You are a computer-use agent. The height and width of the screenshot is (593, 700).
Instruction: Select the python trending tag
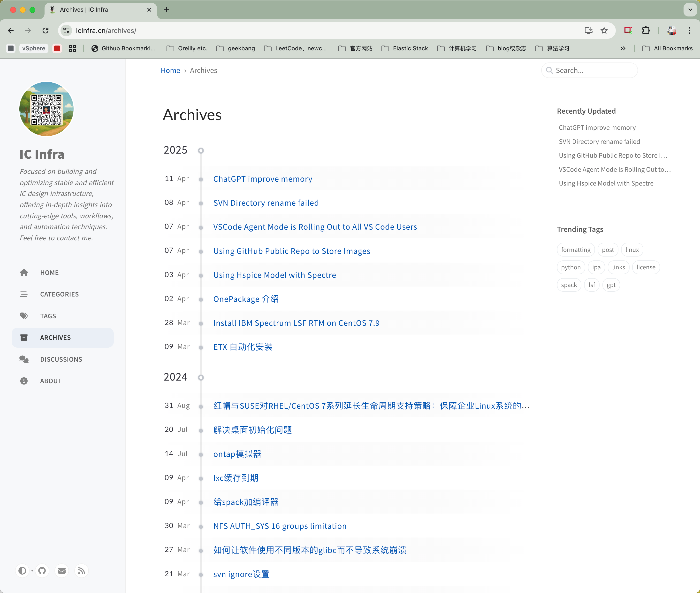(x=570, y=267)
